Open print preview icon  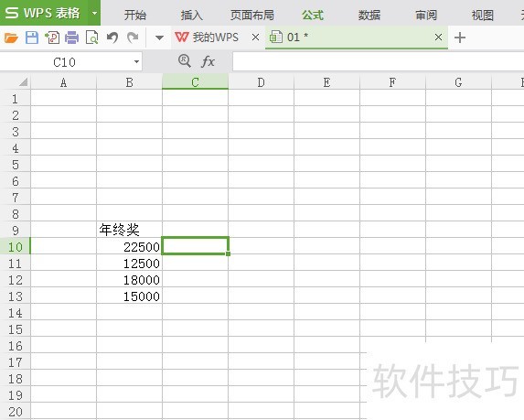click(91, 38)
